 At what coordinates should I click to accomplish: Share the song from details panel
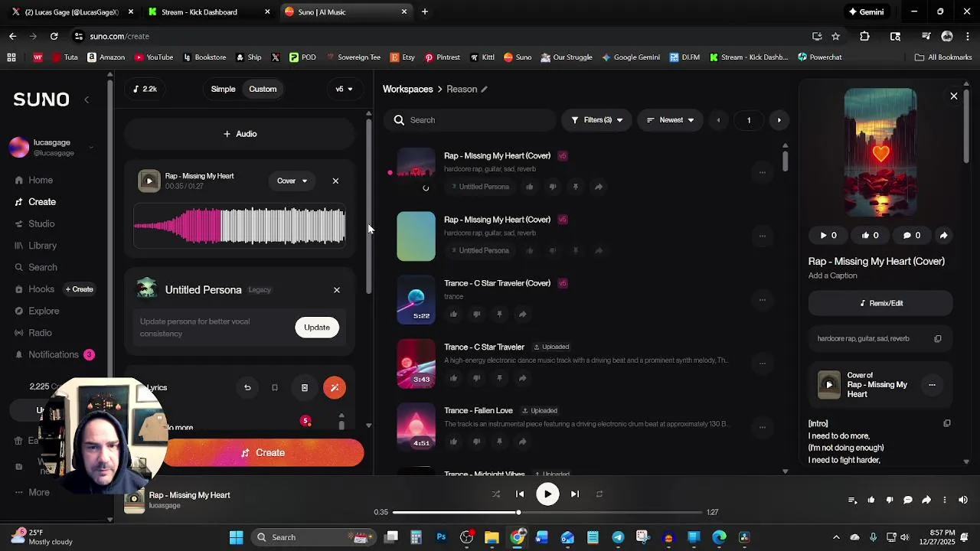click(944, 236)
